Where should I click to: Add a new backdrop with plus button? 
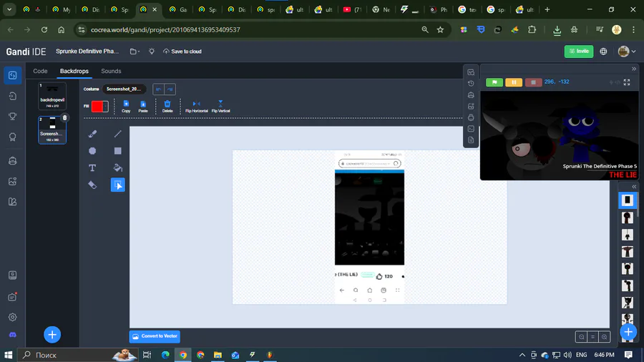[x=52, y=335]
